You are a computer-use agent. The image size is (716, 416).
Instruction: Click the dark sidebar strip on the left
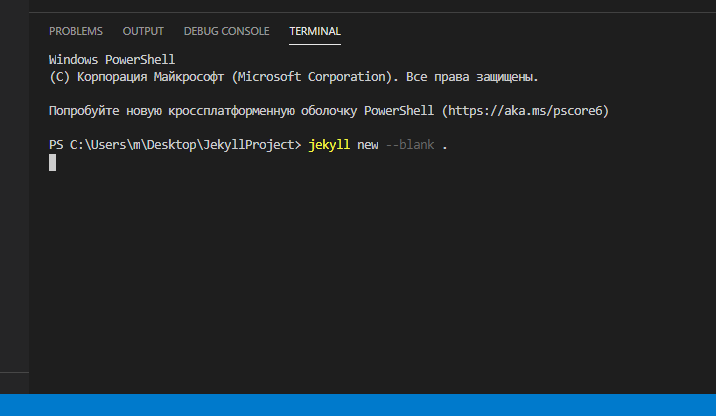click(14, 200)
